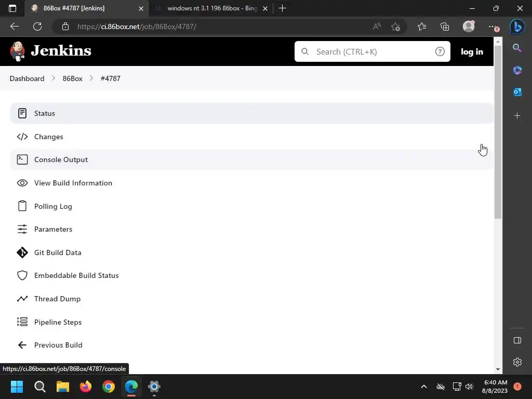
Task: Open the Outlook sidebar icon
Action: pyautogui.click(x=517, y=92)
